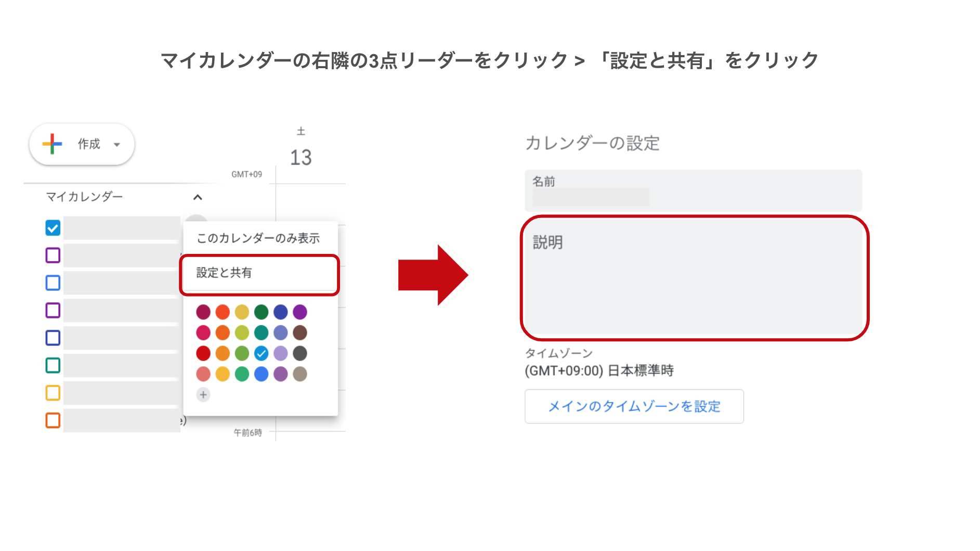This screenshot has height=551, width=980.
Task: Uncheck the blue checked calendar checkbox
Action: click(x=53, y=228)
